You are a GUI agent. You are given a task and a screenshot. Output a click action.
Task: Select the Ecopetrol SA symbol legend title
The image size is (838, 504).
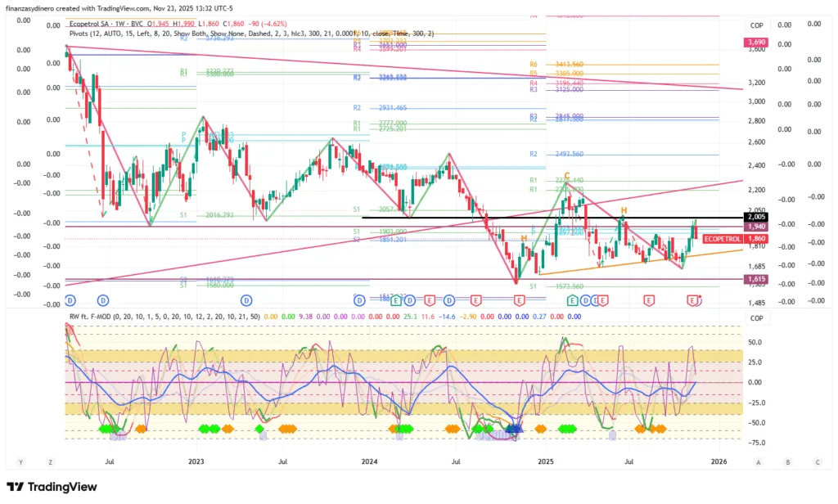(x=96, y=25)
